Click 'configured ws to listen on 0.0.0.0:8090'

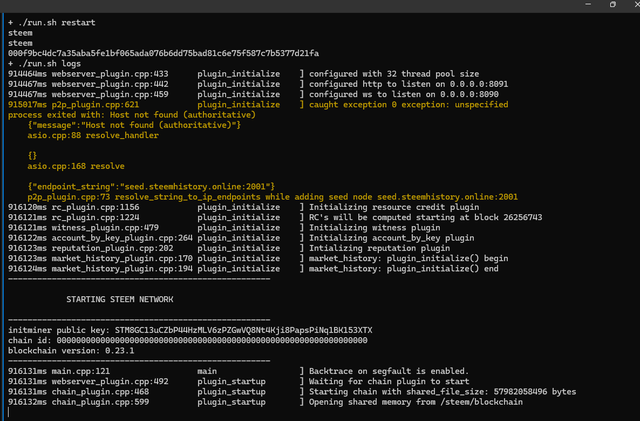tap(403, 94)
